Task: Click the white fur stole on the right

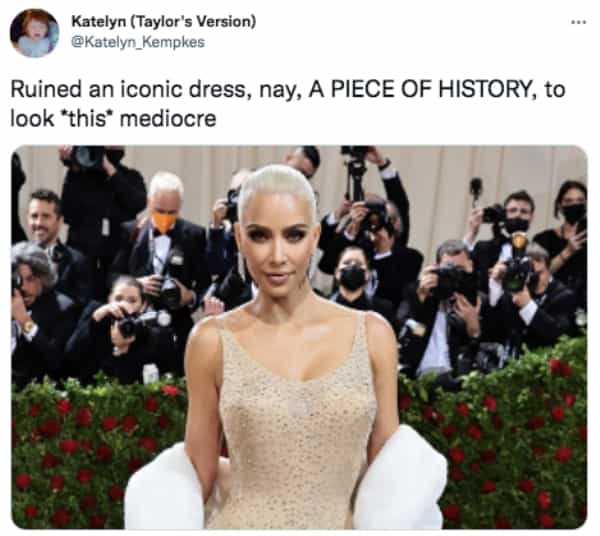Action: click(400, 478)
